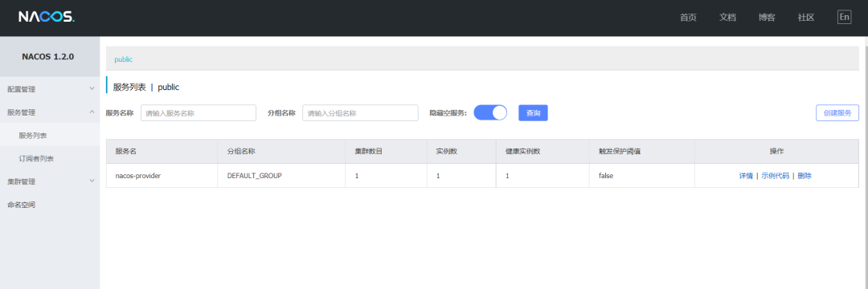The height and width of the screenshot is (289, 868).
Task: Click the NACOS logo
Action: click(x=47, y=17)
